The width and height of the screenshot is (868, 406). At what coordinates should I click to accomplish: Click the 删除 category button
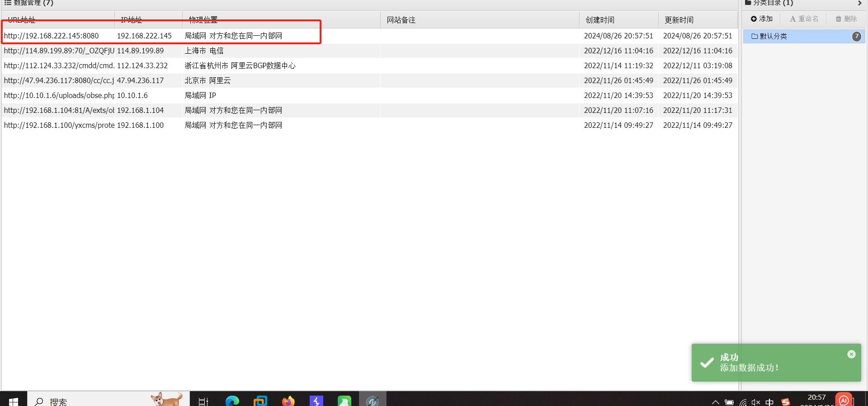coord(846,19)
